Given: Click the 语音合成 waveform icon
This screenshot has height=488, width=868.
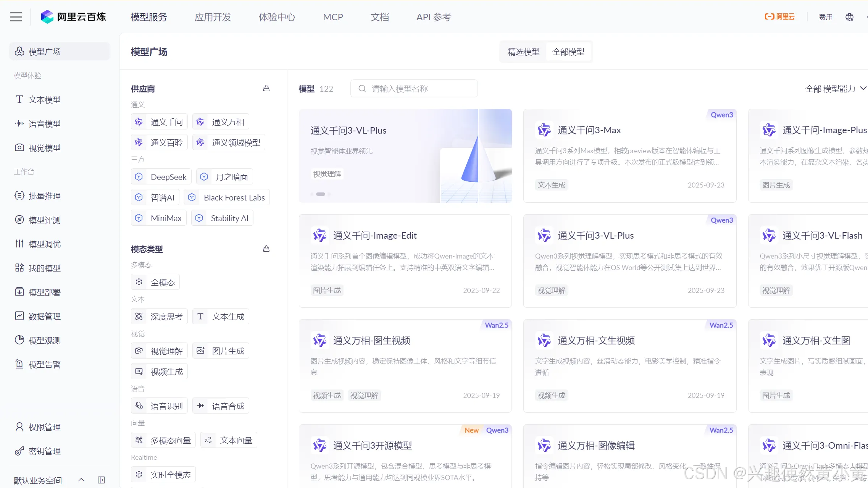Looking at the screenshot, I should pos(200,406).
